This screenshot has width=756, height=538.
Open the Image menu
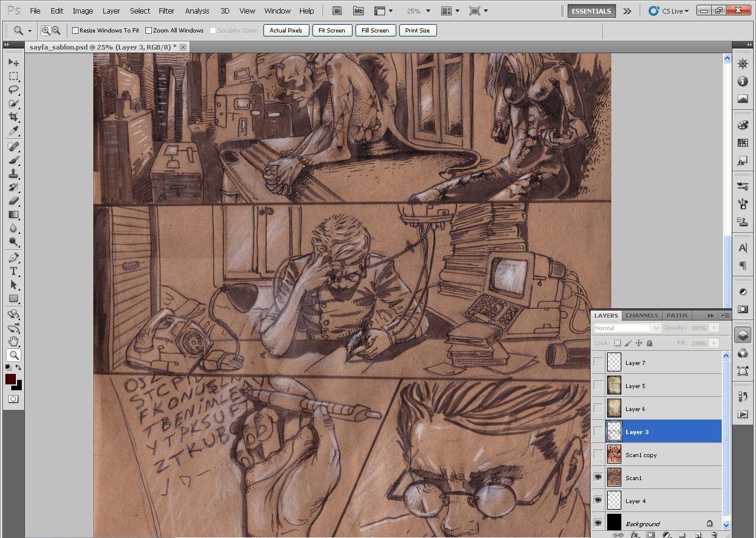click(83, 11)
